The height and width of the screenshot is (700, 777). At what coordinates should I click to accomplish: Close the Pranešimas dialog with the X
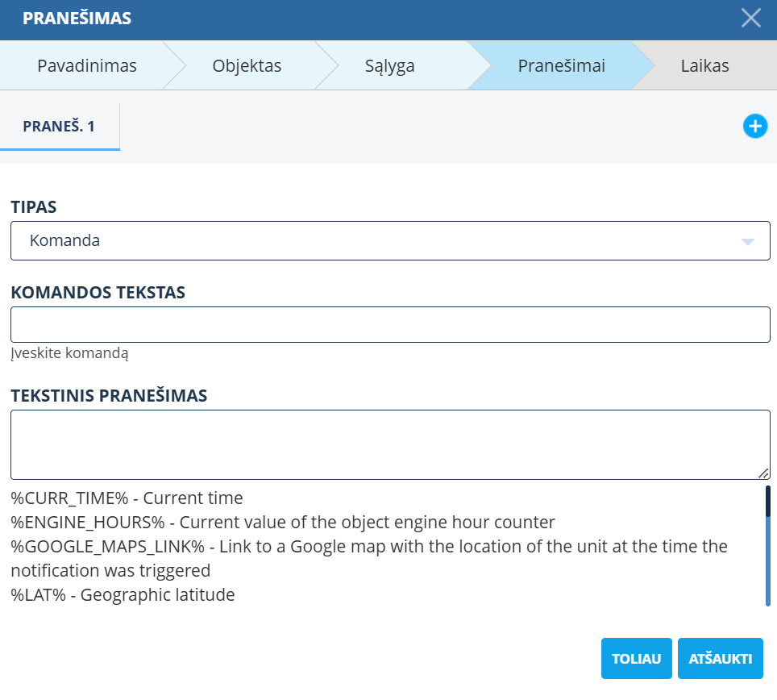pos(750,19)
